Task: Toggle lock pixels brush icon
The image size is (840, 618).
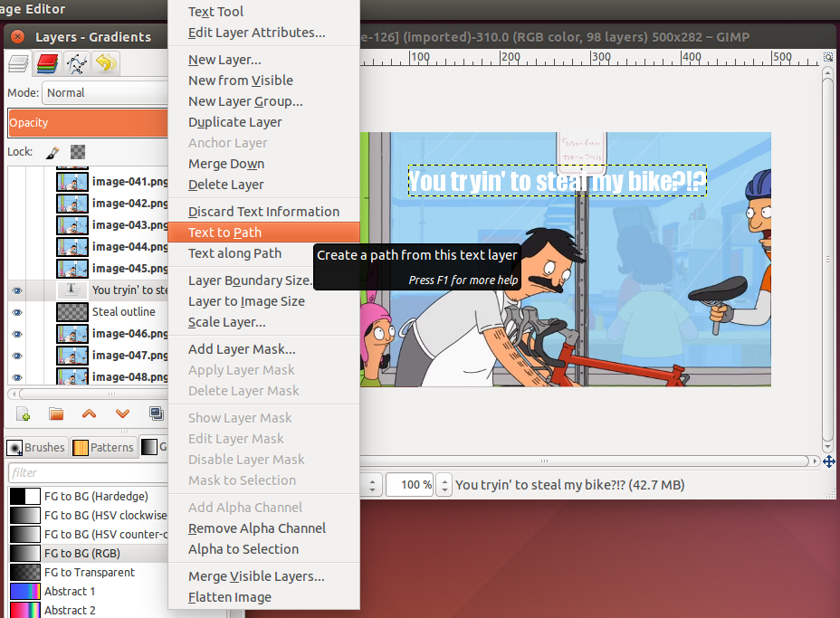Action: pyautogui.click(x=52, y=153)
